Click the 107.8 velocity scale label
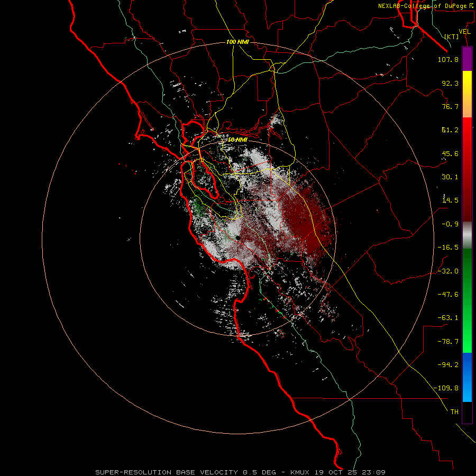Image resolution: width=476 pixels, height=476 pixels. coord(448,59)
